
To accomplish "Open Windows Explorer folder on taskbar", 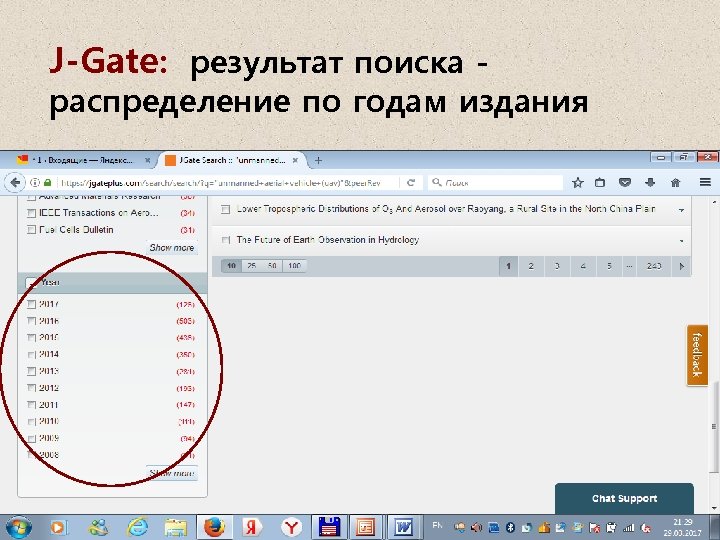I will point(176,527).
